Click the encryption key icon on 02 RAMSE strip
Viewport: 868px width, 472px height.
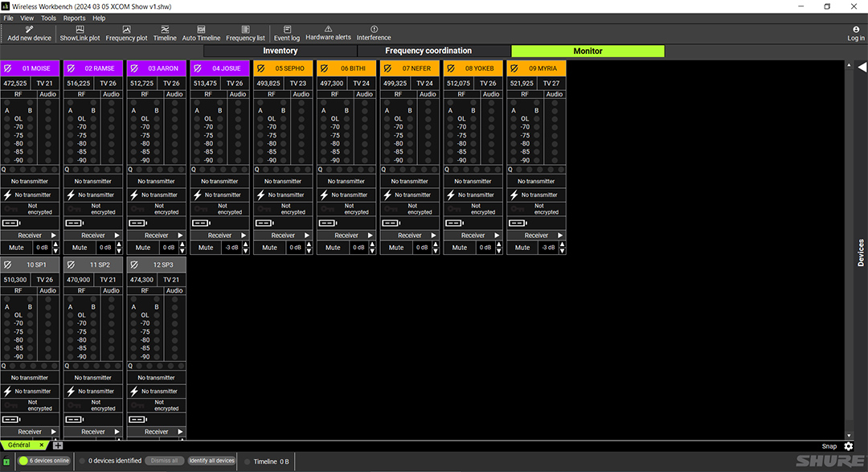74,209
